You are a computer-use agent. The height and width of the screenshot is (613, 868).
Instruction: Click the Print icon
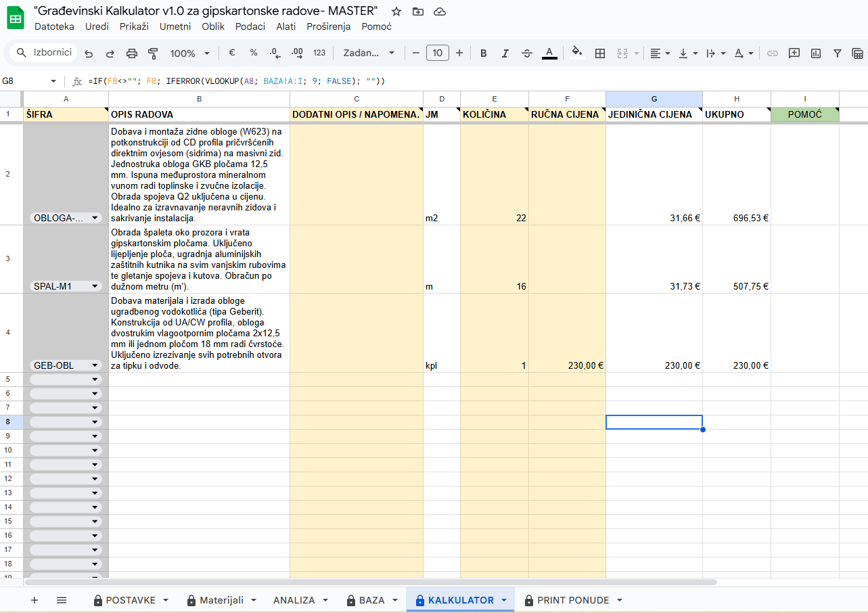click(132, 53)
